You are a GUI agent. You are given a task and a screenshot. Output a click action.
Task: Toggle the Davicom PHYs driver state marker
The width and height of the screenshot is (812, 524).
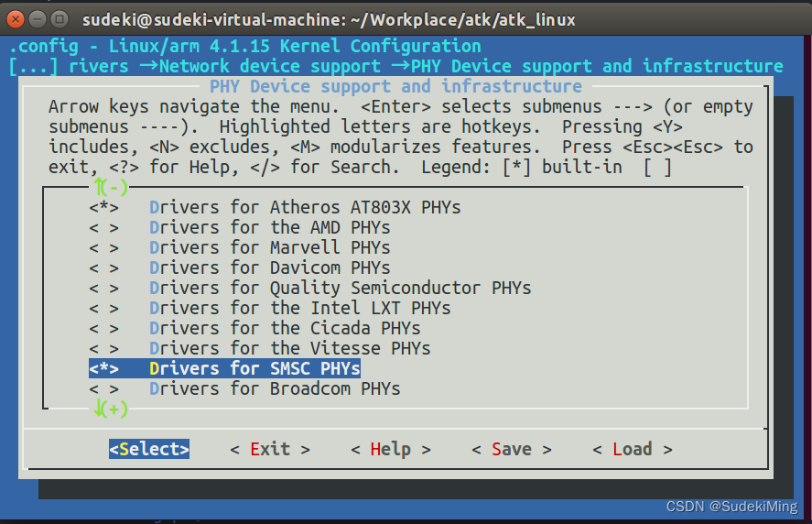[x=104, y=268]
